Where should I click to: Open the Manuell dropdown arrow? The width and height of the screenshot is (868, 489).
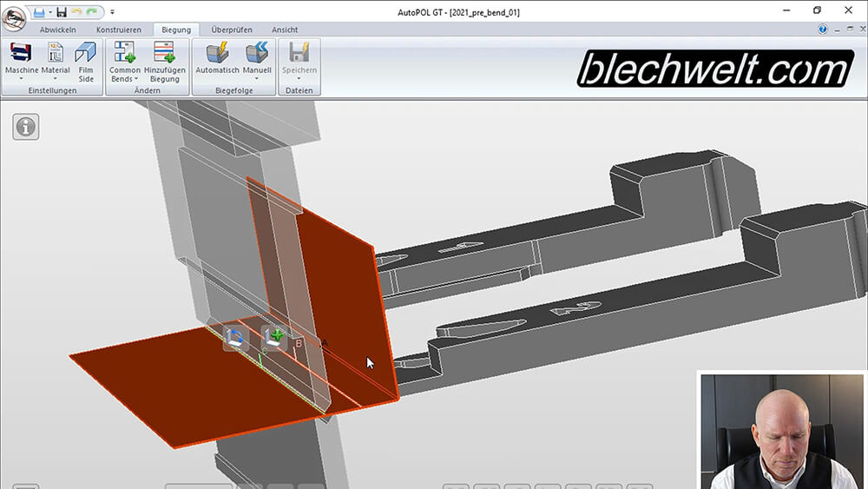(x=257, y=79)
